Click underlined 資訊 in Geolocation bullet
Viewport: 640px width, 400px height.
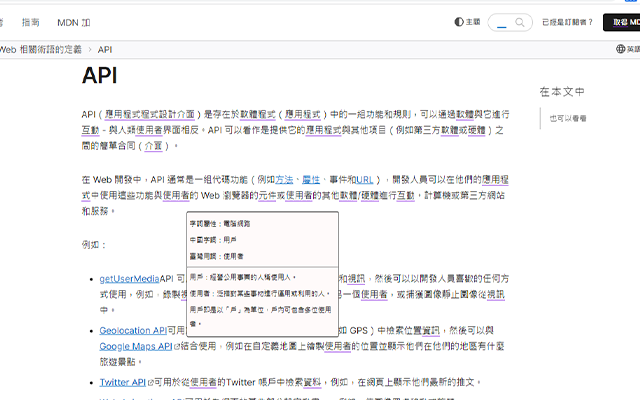click(431, 330)
